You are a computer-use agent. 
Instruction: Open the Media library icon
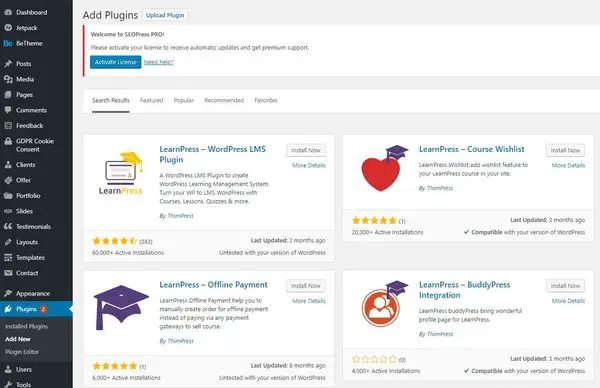click(x=8, y=79)
